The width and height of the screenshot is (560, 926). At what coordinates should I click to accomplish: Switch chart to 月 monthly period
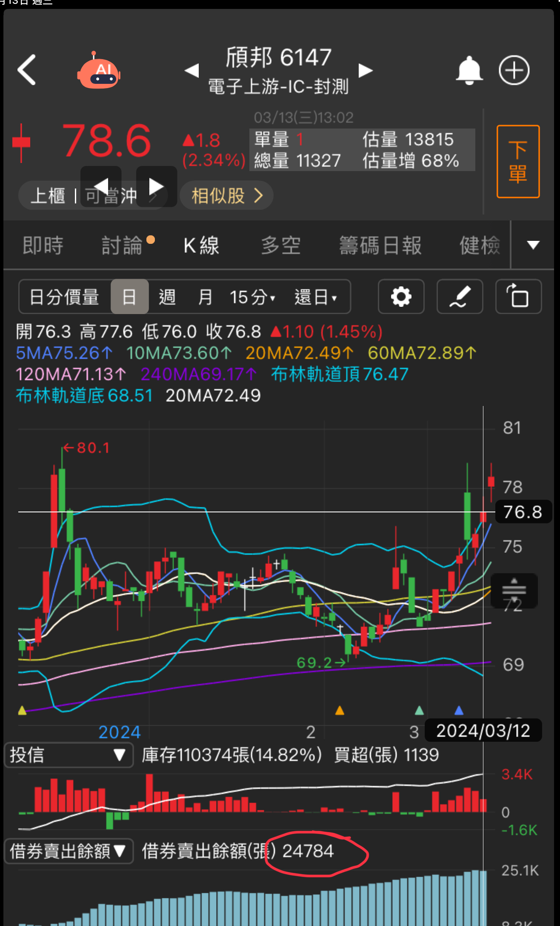tap(205, 297)
